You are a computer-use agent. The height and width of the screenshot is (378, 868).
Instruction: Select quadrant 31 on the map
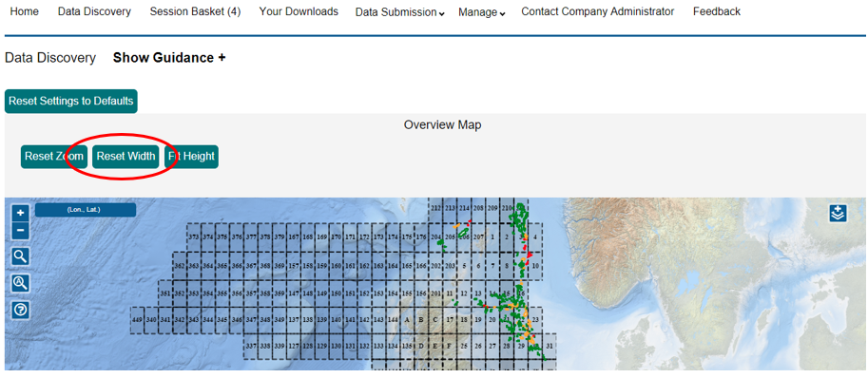[x=550, y=346]
